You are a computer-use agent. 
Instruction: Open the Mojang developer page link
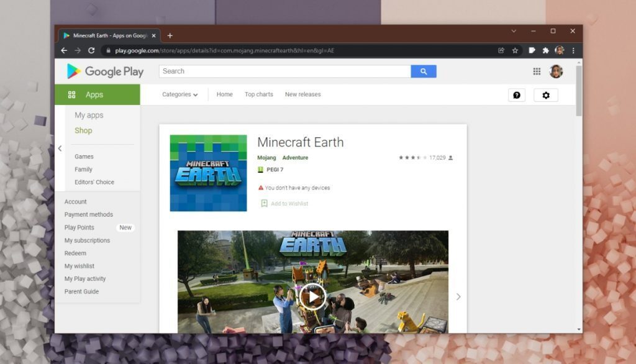(x=266, y=158)
